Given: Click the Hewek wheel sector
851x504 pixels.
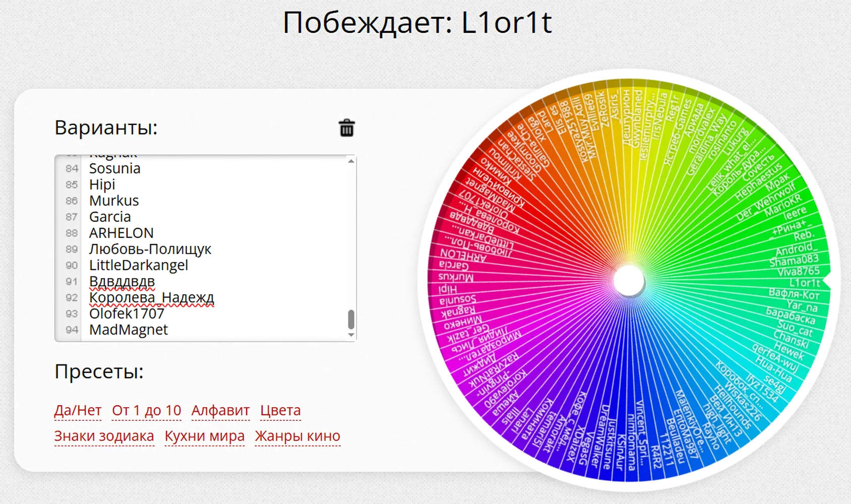Looking at the screenshot, I should pyautogui.click(x=788, y=350).
